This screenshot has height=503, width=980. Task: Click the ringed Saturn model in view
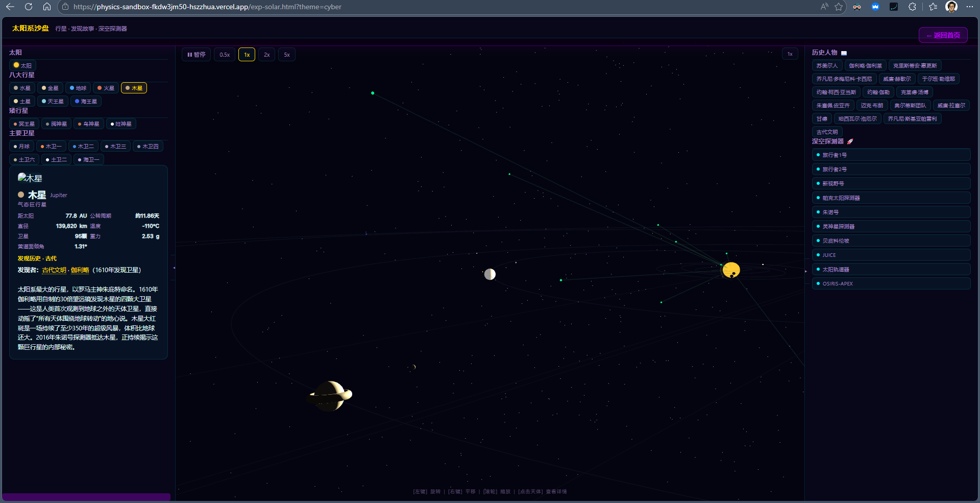[x=330, y=396]
